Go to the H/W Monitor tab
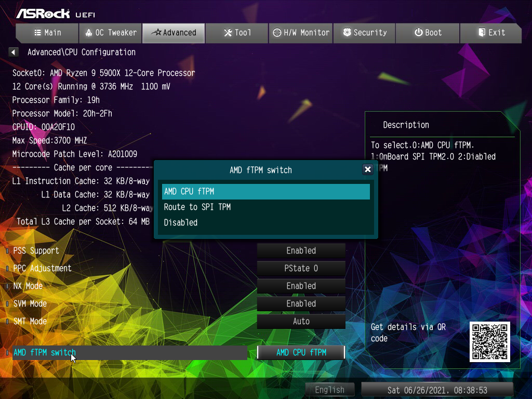 coord(301,33)
